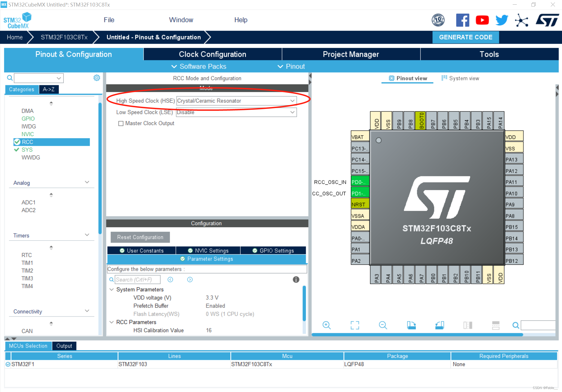562x392 pixels.
Task: Select the STM32F1 row radio button
Action: tap(8, 364)
